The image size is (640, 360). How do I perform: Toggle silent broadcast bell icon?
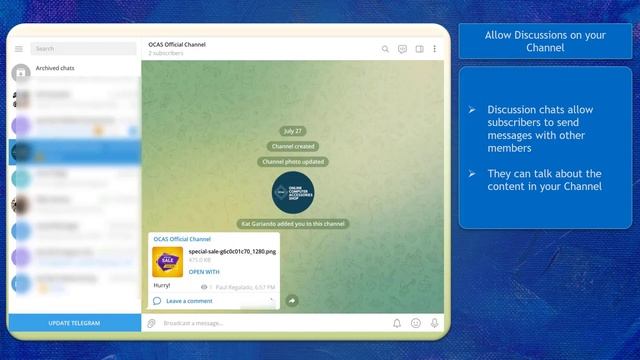coord(397,323)
